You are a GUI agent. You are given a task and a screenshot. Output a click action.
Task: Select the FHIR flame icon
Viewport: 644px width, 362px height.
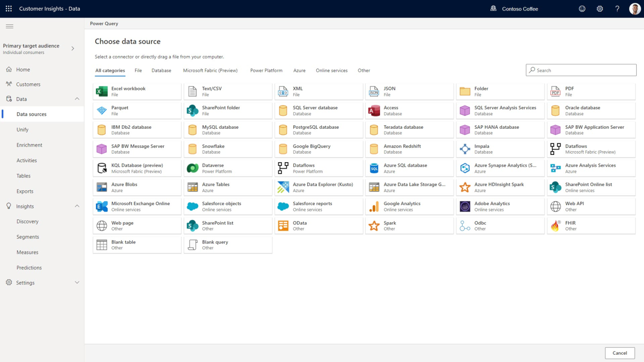[555, 226]
